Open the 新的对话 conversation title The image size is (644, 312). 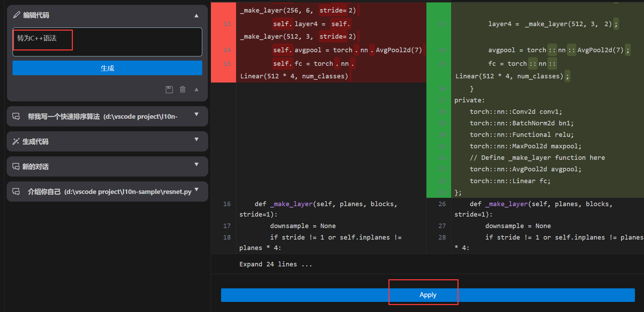point(36,167)
